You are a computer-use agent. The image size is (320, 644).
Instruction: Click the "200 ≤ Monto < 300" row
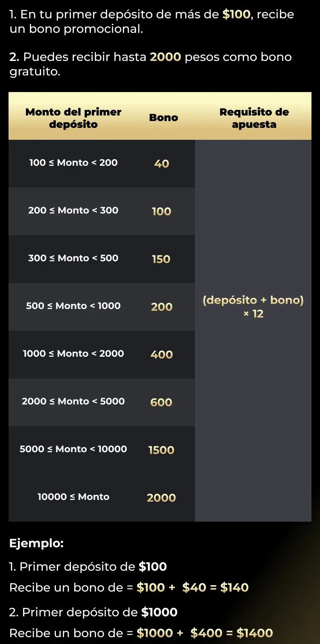click(73, 211)
